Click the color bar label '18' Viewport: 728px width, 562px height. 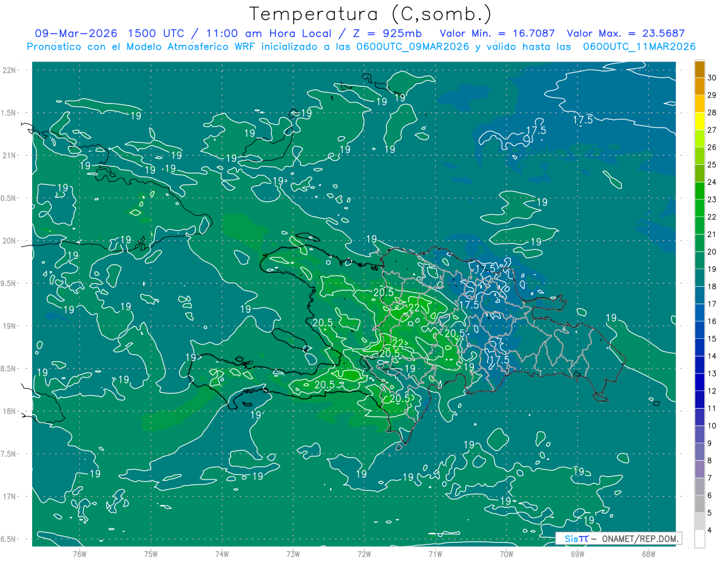712,287
